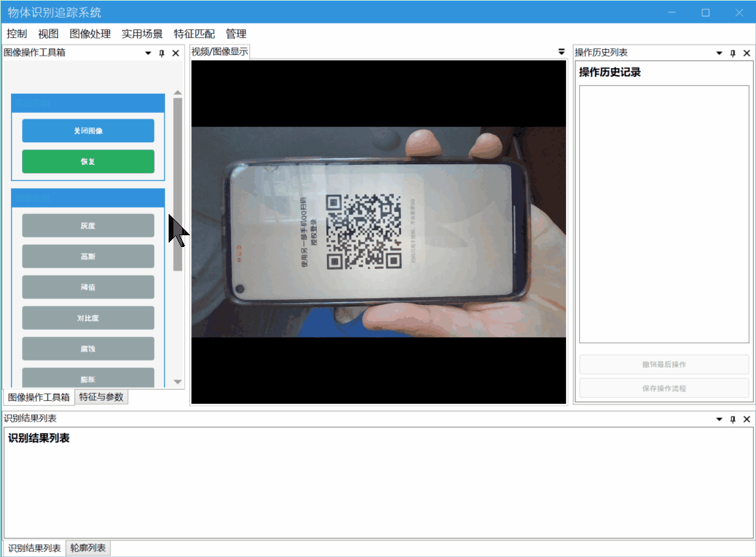
Task: Close the 操作历史列表 panel
Action: click(x=747, y=53)
